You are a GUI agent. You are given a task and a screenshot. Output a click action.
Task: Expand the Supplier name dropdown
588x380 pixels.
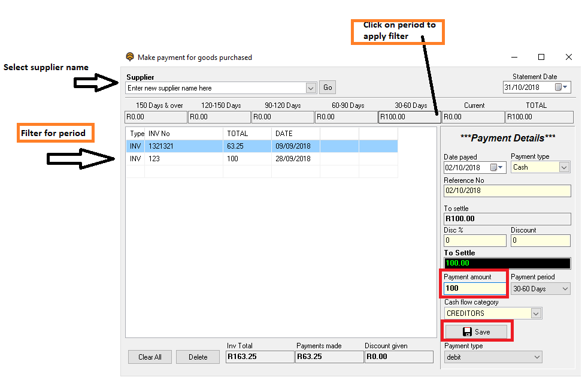coord(311,88)
